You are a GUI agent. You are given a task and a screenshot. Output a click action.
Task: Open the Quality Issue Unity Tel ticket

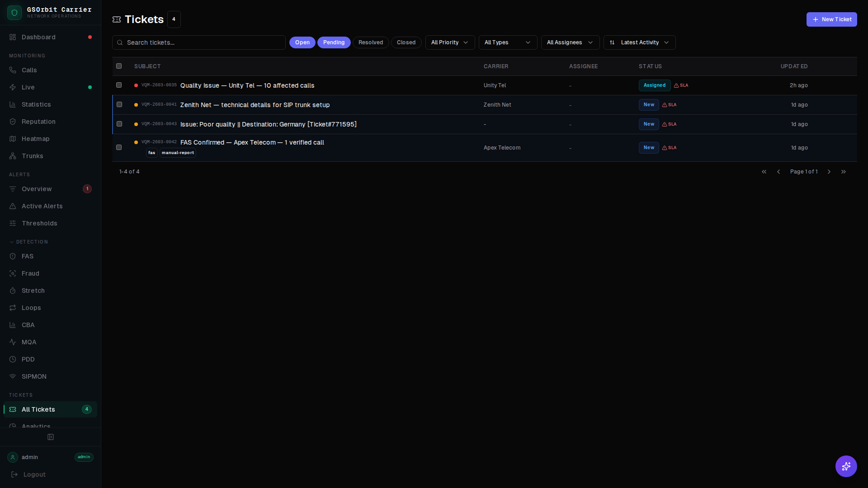coord(247,85)
